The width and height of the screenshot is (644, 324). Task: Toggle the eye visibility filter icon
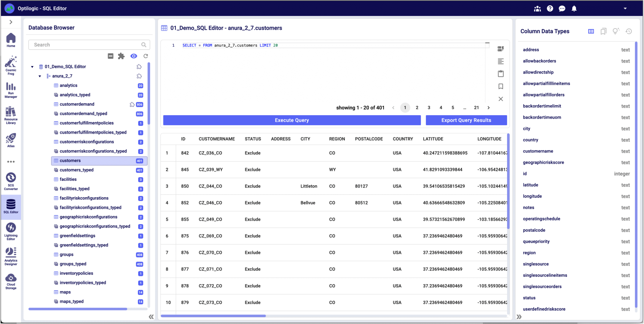pos(134,56)
